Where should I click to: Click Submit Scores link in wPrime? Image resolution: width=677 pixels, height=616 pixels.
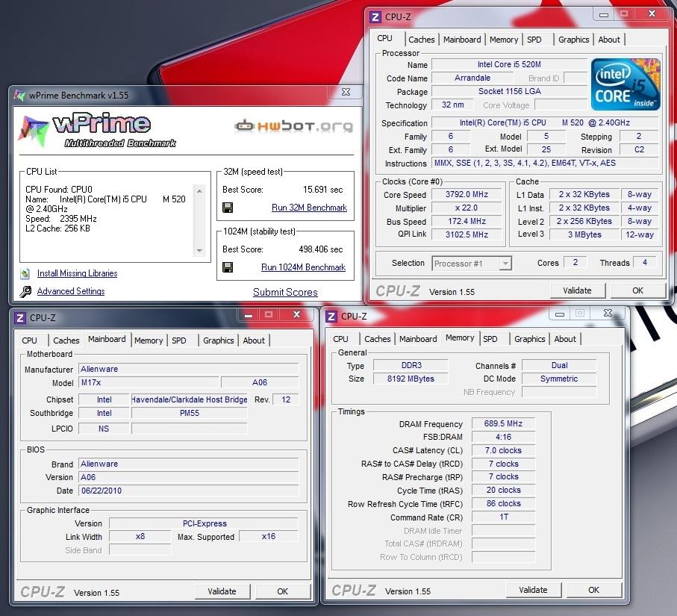pyautogui.click(x=285, y=292)
